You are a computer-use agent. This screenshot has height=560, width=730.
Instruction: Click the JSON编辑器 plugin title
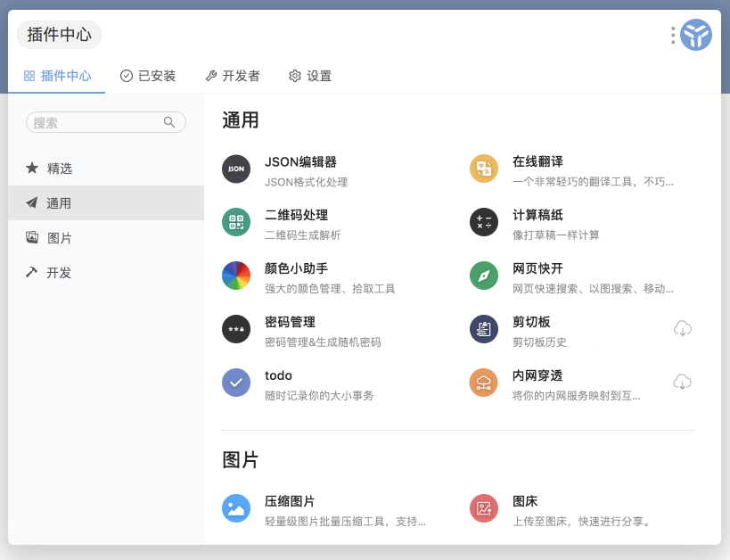click(300, 161)
